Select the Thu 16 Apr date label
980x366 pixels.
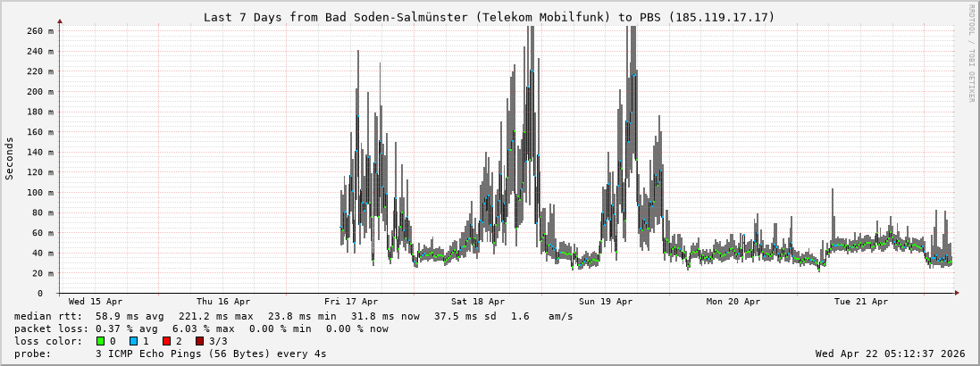223,302
